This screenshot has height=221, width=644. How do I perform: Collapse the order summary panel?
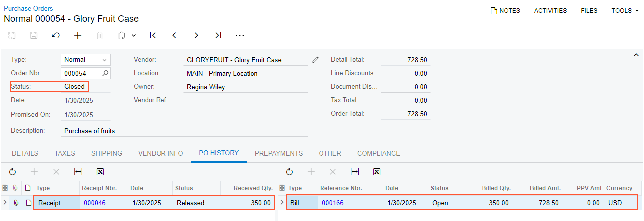click(x=636, y=55)
